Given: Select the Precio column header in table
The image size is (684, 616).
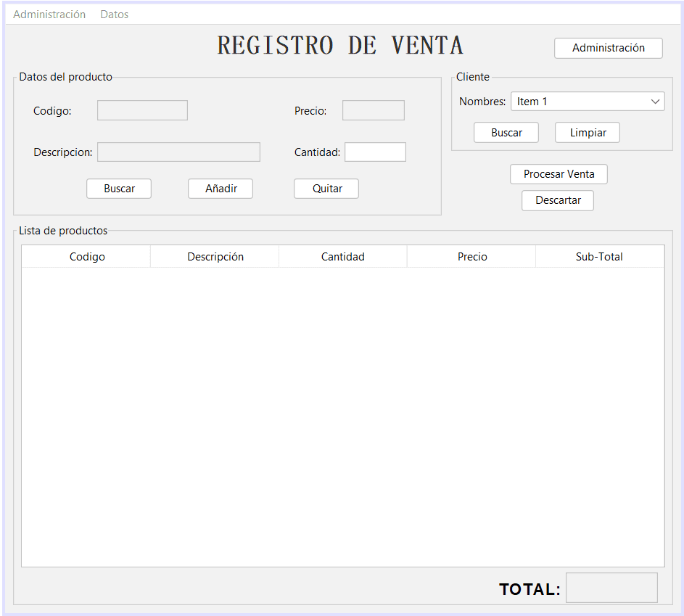Looking at the screenshot, I should 471,257.
